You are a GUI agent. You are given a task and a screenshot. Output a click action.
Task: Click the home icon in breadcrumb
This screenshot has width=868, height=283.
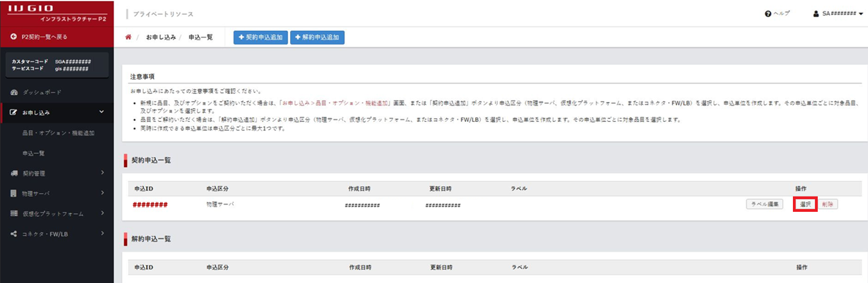(128, 37)
